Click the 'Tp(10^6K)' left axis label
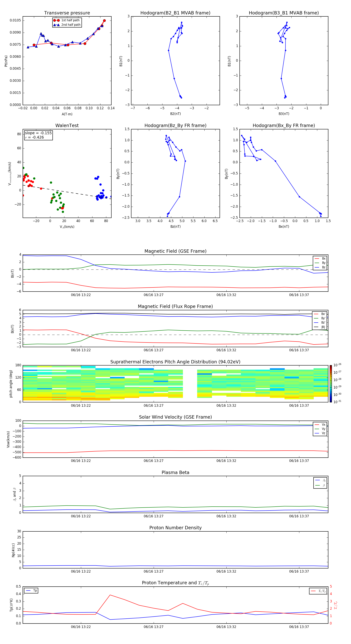Image resolution: width=351 pixels, height=644 pixels. [11, 605]
